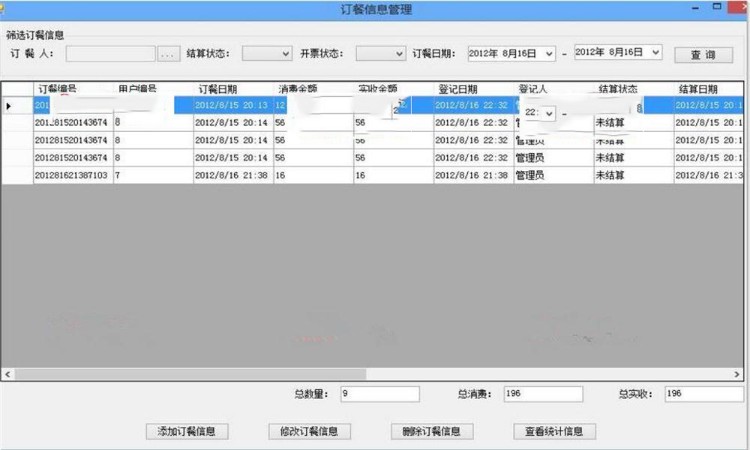Click the 订餐日期 column header
Viewport: 750px width, 450px height.
233,89
